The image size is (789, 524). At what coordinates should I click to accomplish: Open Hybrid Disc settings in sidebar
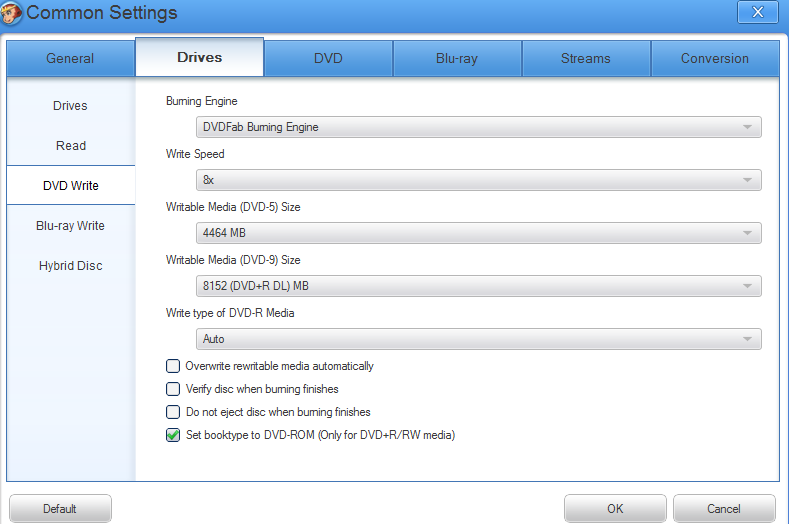70,265
